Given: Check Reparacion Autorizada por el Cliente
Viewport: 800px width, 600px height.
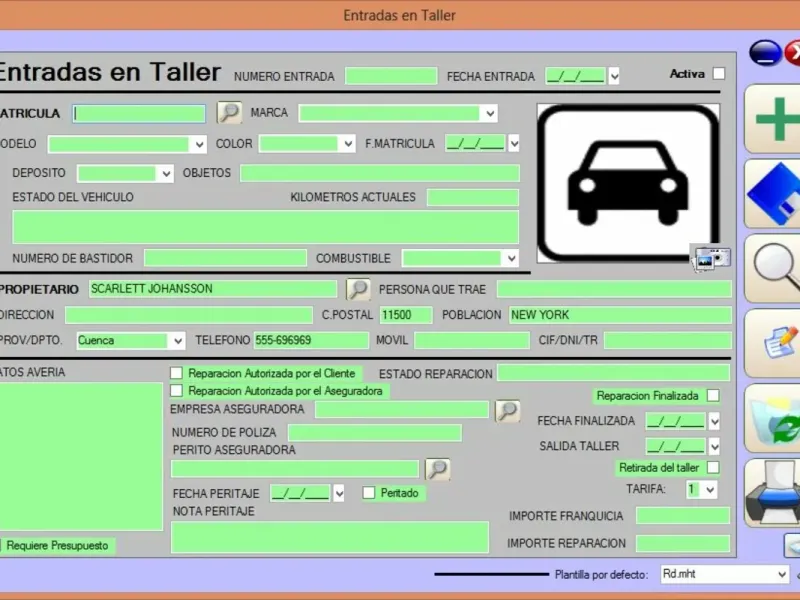Looking at the screenshot, I should 176,373.
